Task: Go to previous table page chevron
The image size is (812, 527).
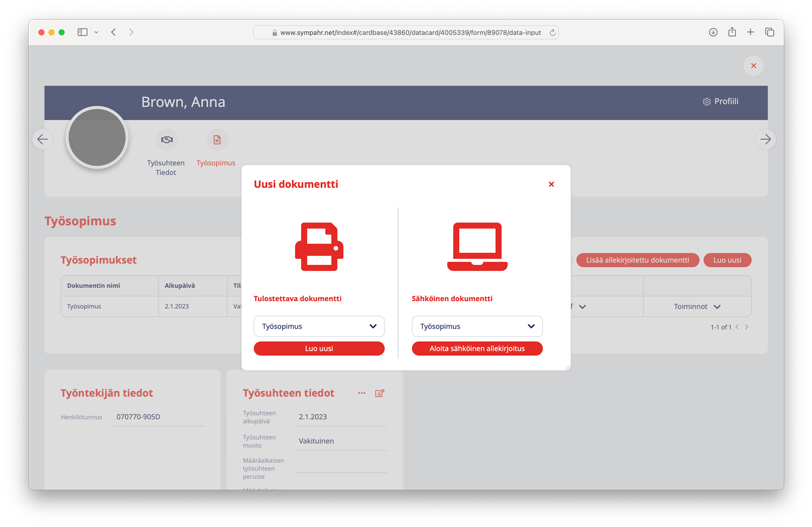Action: [x=737, y=327]
